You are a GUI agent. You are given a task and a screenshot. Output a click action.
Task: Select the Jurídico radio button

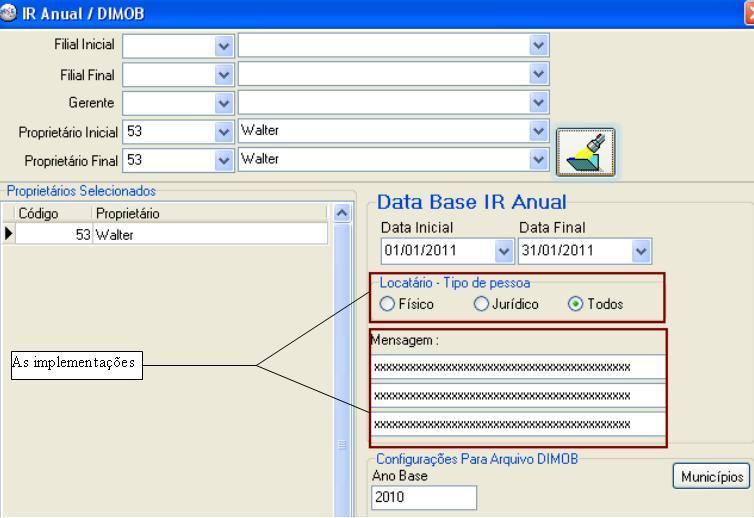[481, 304]
